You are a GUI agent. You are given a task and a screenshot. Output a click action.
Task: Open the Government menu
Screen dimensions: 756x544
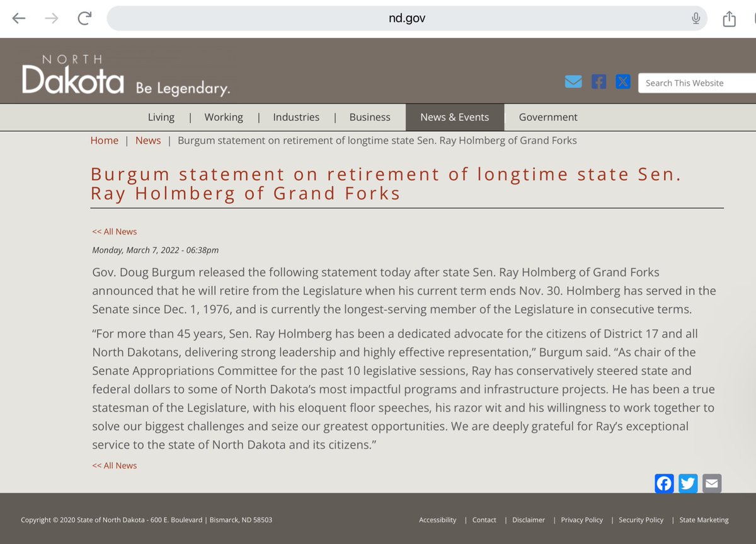click(x=548, y=117)
